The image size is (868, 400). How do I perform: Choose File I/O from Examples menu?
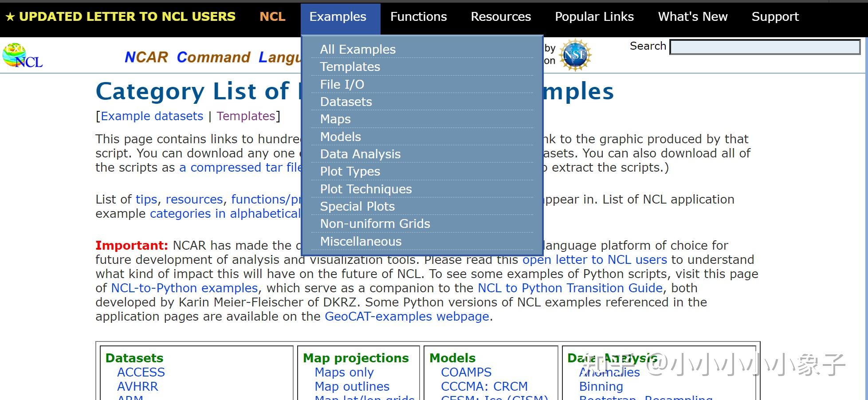click(x=342, y=84)
